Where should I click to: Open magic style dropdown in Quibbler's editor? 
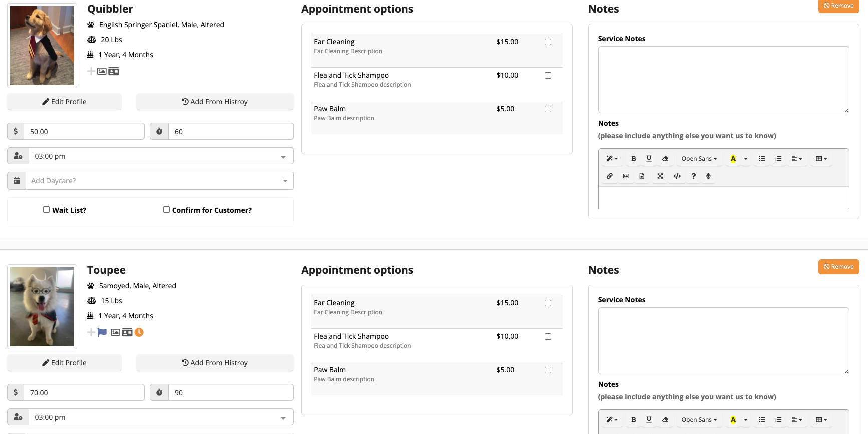click(x=612, y=159)
